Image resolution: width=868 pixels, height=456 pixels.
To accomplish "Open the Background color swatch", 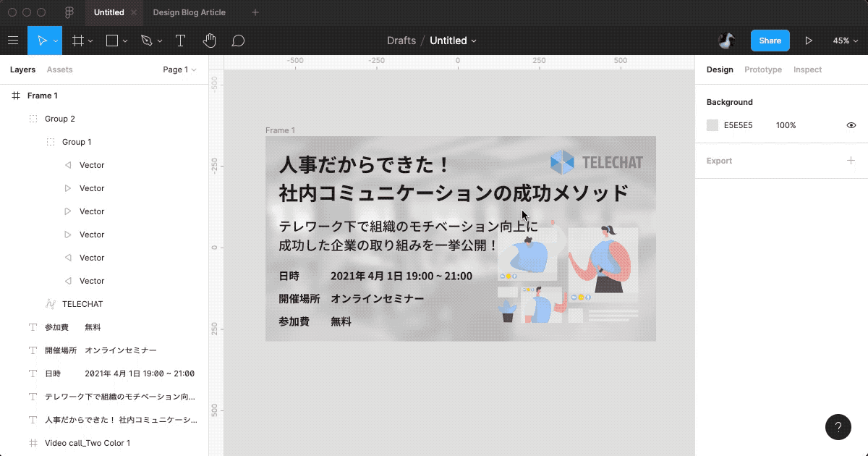I will 712,125.
